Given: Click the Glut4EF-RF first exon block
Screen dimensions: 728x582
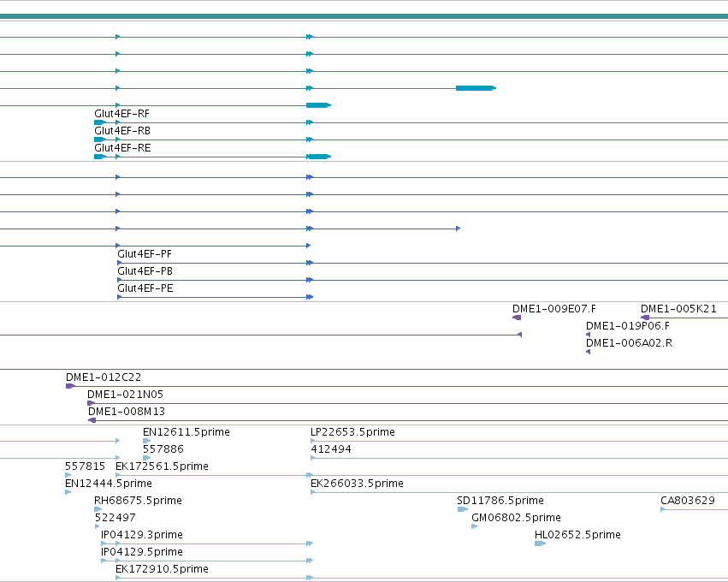Looking at the screenshot, I should click(100, 122).
